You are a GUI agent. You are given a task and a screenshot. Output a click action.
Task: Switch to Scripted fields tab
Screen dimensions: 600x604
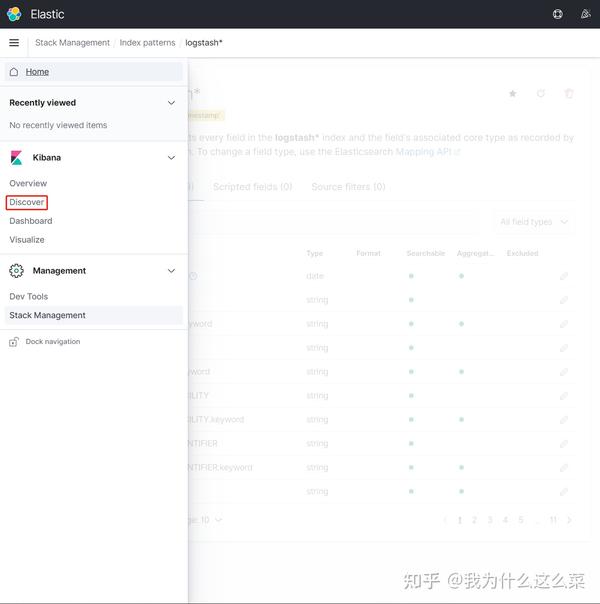pyautogui.click(x=253, y=187)
